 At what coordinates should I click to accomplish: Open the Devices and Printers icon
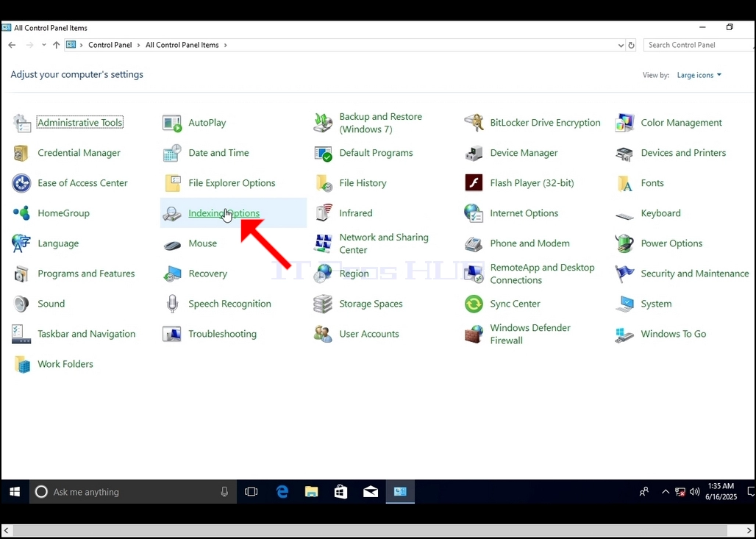[625, 154]
